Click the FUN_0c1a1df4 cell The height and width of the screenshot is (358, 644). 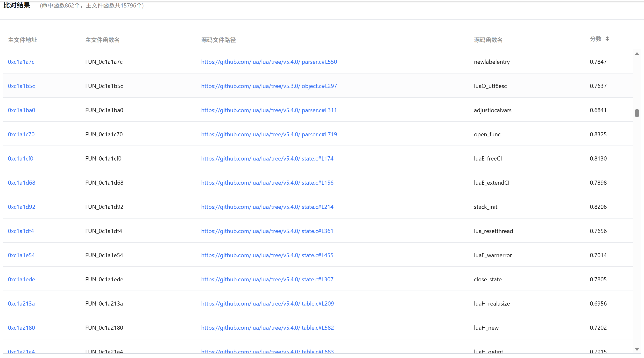click(x=104, y=231)
